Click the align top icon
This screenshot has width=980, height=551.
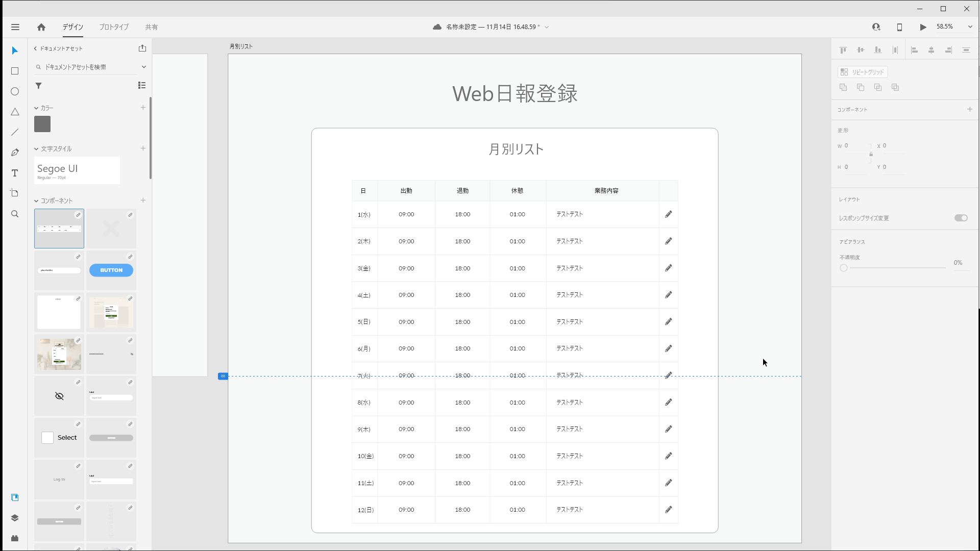pyautogui.click(x=843, y=50)
